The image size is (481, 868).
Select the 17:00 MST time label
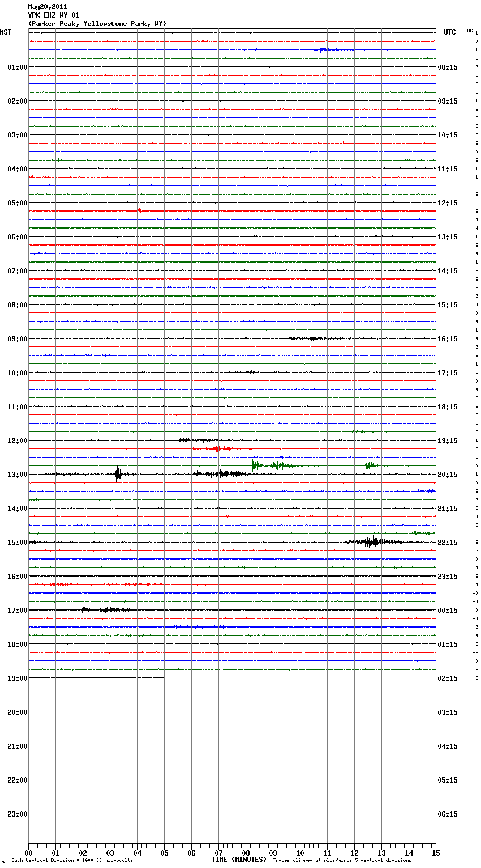pyautogui.click(x=17, y=611)
